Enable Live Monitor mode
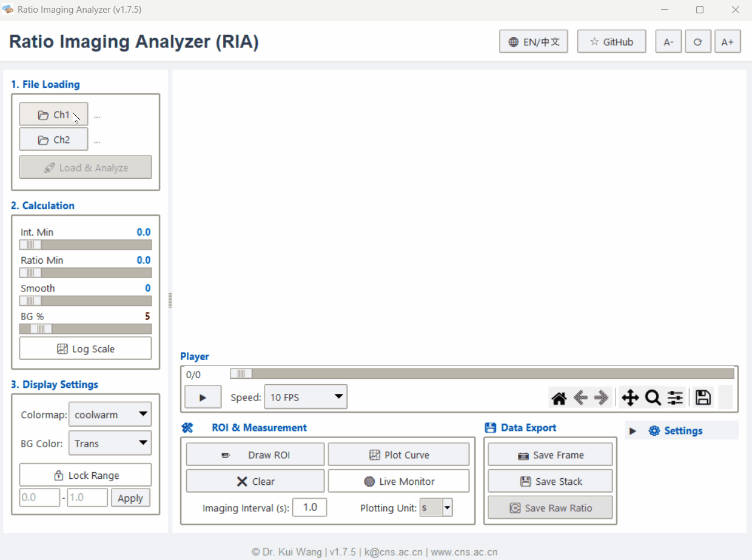752x560 pixels. [x=398, y=481]
